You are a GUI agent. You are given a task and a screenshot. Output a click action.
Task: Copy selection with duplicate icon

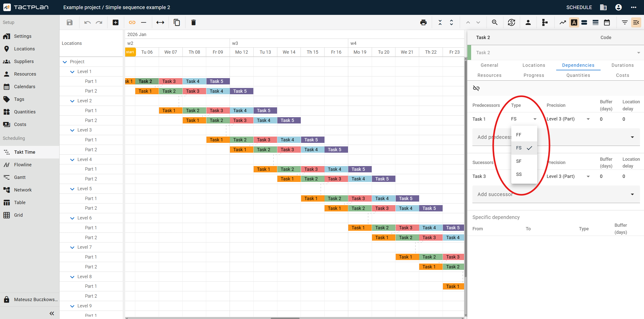pyautogui.click(x=177, y=22)
